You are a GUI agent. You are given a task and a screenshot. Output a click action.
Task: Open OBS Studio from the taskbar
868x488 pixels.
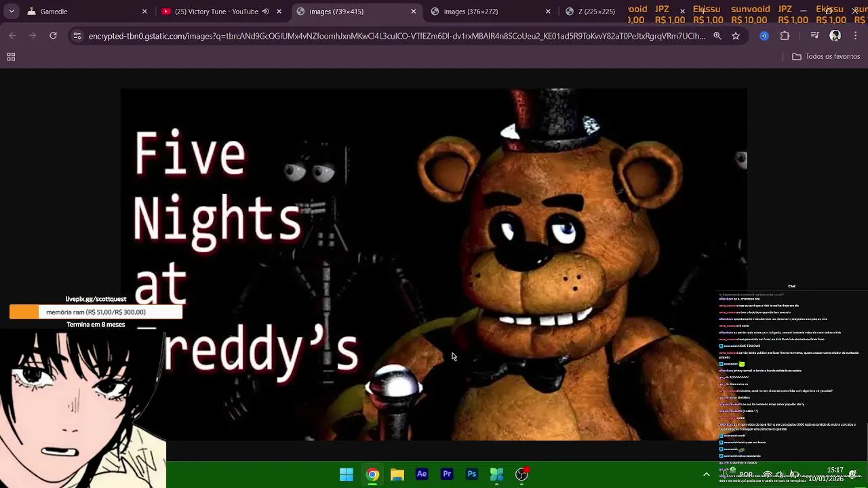coord(521,474)
